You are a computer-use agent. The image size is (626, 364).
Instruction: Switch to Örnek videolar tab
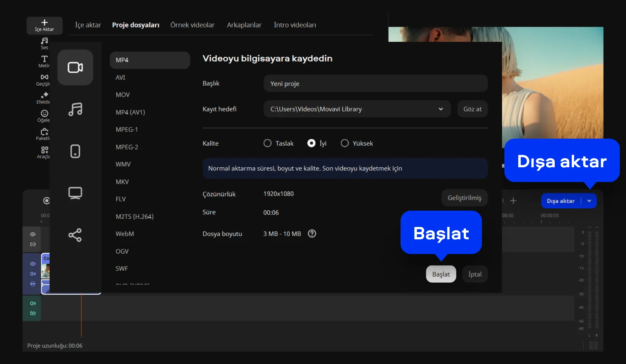pos(192,25)
